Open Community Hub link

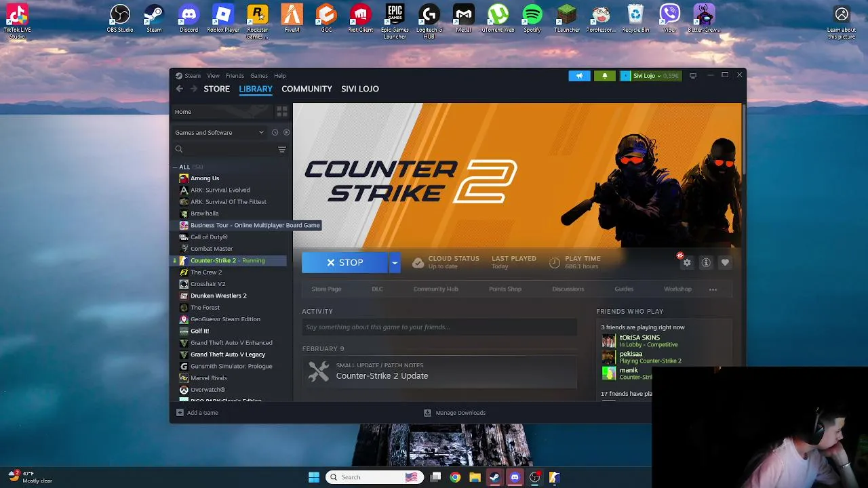435,289
